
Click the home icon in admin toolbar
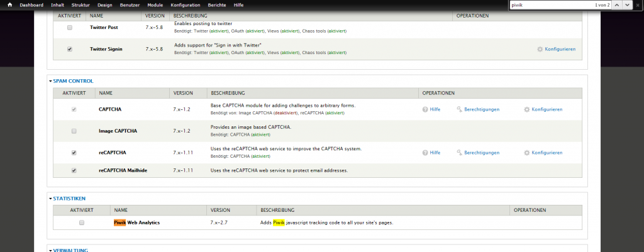pyautogui.click(x=9, y=5)
